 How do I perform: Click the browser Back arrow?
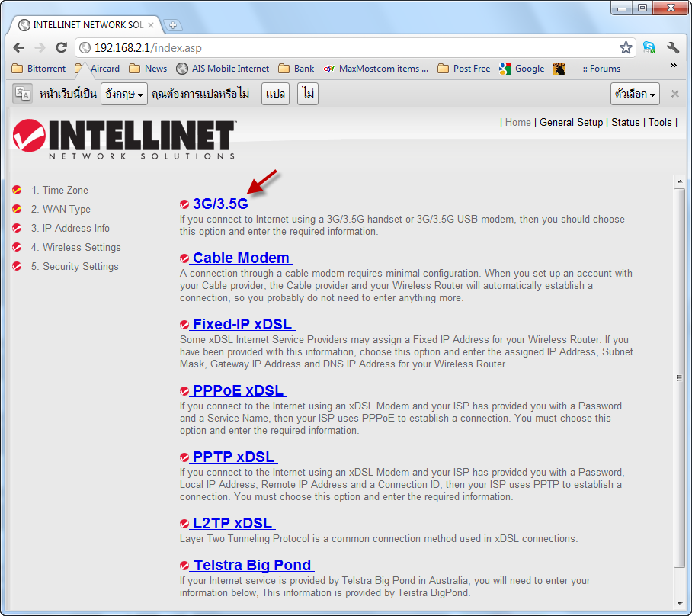18,48
